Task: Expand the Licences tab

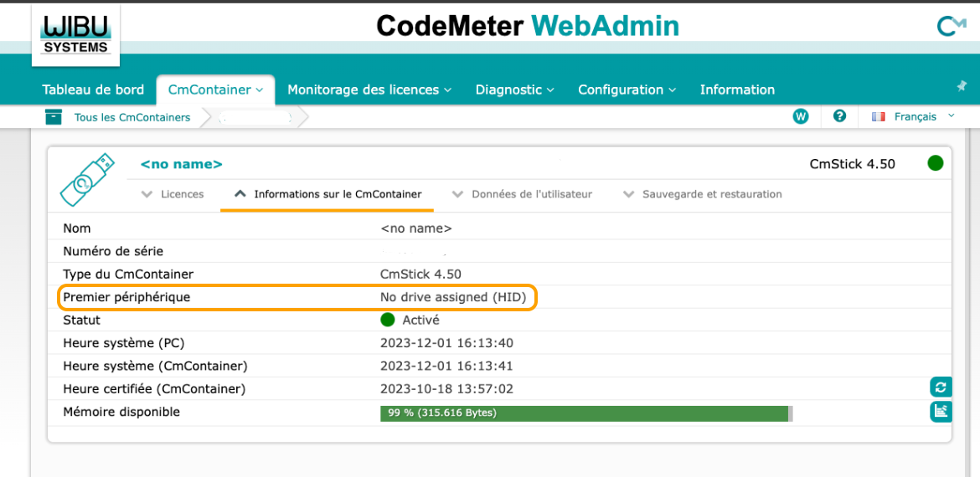Action: pyautogui.click(x=173, y=194)
